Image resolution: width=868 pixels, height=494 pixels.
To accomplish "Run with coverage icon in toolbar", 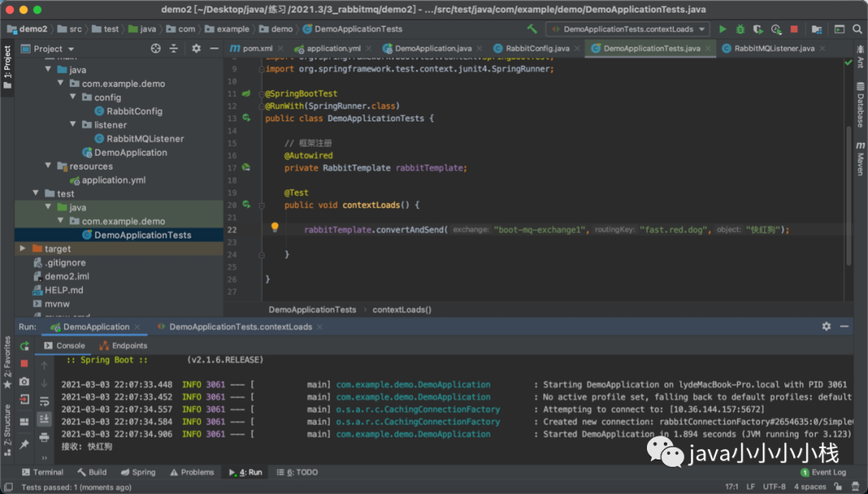I will 758,29.
